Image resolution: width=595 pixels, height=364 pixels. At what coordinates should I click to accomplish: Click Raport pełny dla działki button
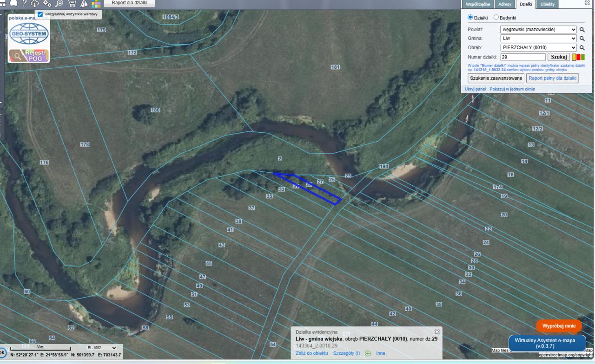(553, 78)
